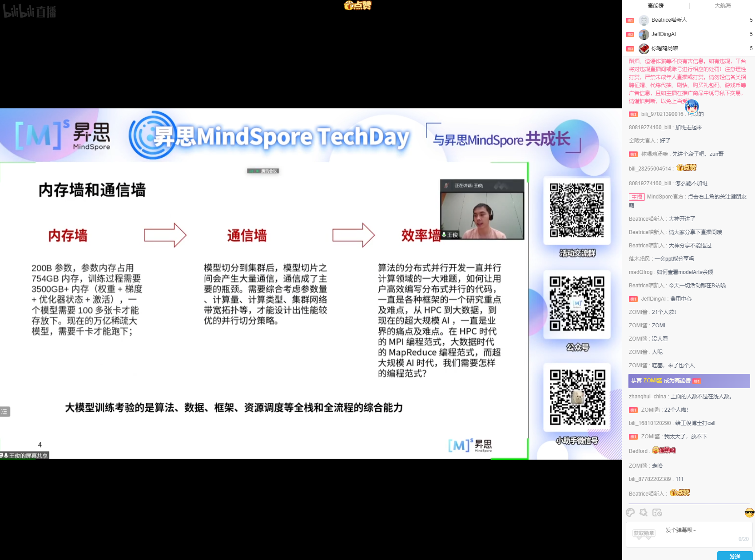The image size is (755, 560).
Task: Click the star effects icon below chat
Action: click(644, 512)
